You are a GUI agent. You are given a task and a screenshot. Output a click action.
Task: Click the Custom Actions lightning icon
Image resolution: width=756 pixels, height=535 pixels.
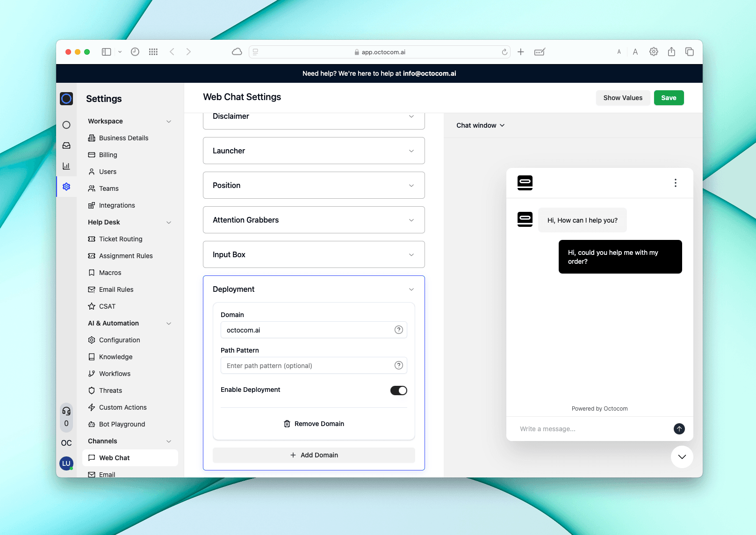tap(92, 407)
